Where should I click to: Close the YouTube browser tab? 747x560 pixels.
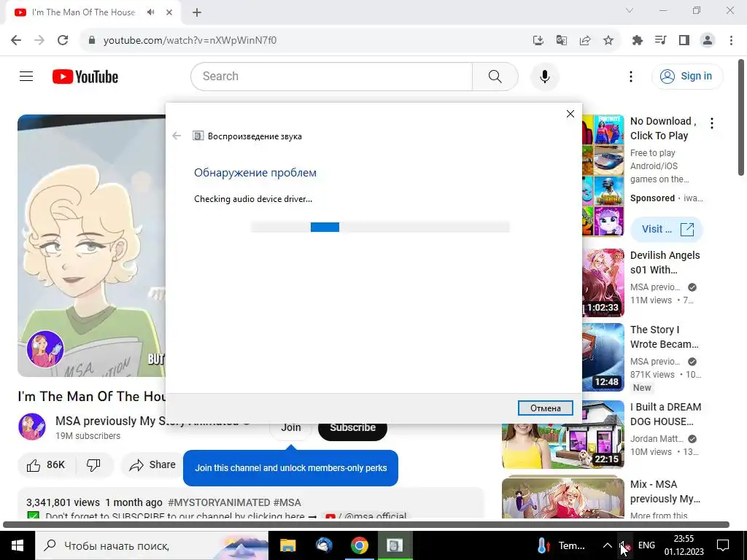(169, 12)
